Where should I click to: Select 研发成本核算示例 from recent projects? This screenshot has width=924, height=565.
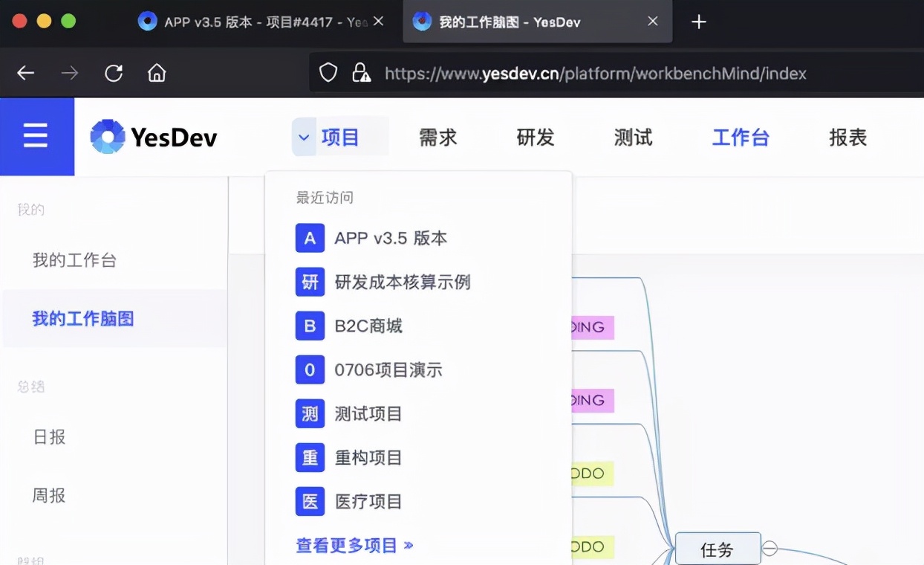click(402, 282)
